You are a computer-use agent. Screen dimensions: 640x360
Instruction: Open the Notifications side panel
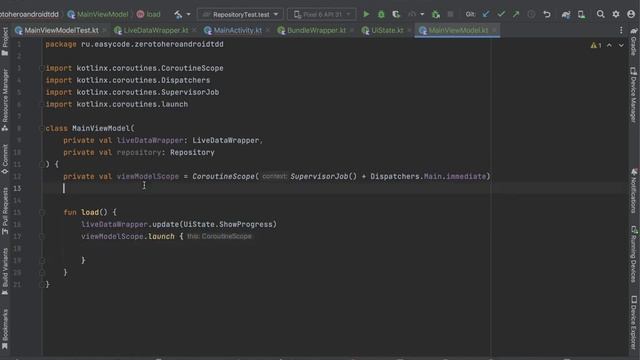[633, 190]
